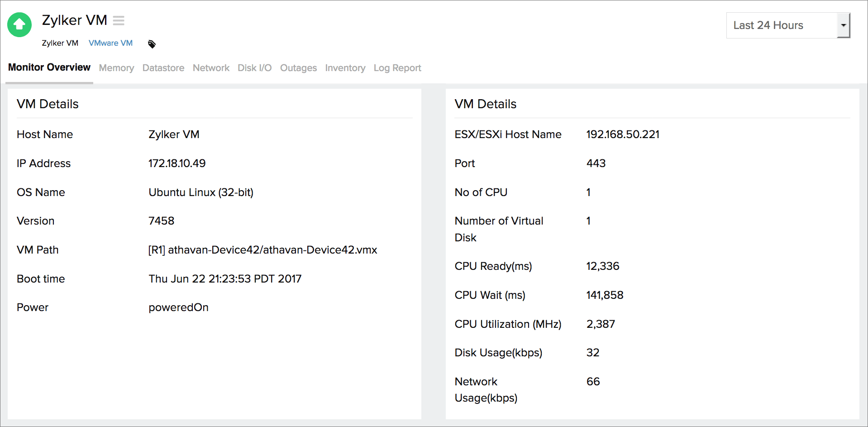Screen dimensions: 868x427
Task: Click the Zylker VM page title
Action: pyautogui.click(x=74, y=20)
